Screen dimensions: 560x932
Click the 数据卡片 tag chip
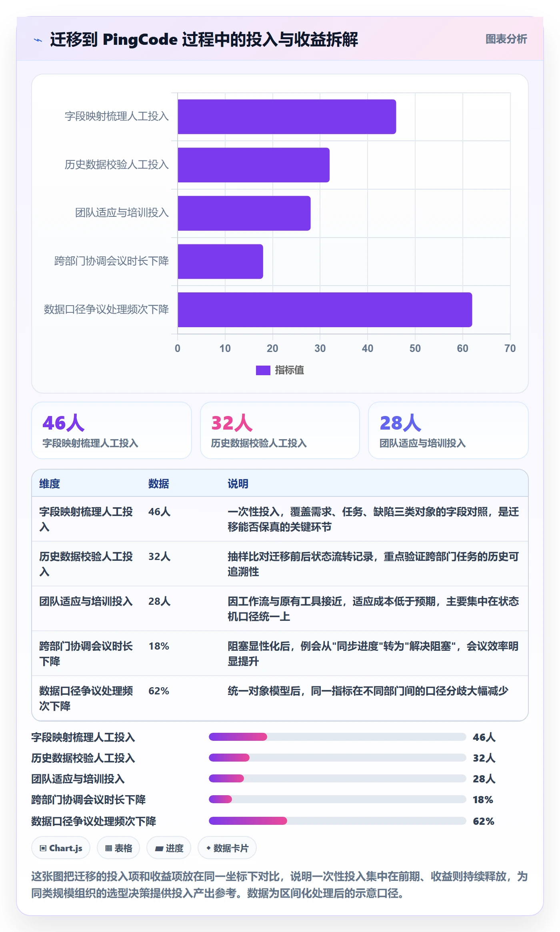pos(227,848)
